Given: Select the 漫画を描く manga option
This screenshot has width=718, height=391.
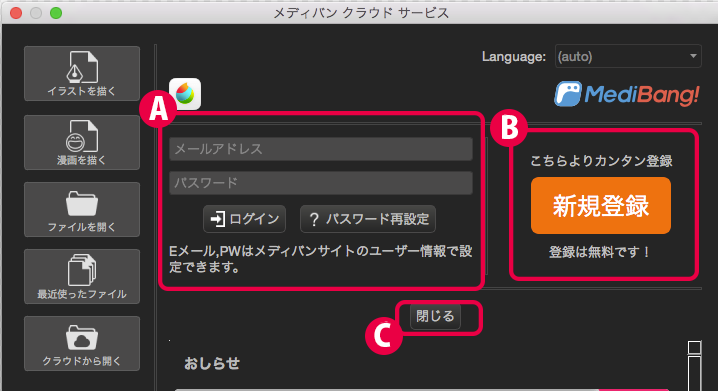Looking at the screenshot, I should click(82, 142).
